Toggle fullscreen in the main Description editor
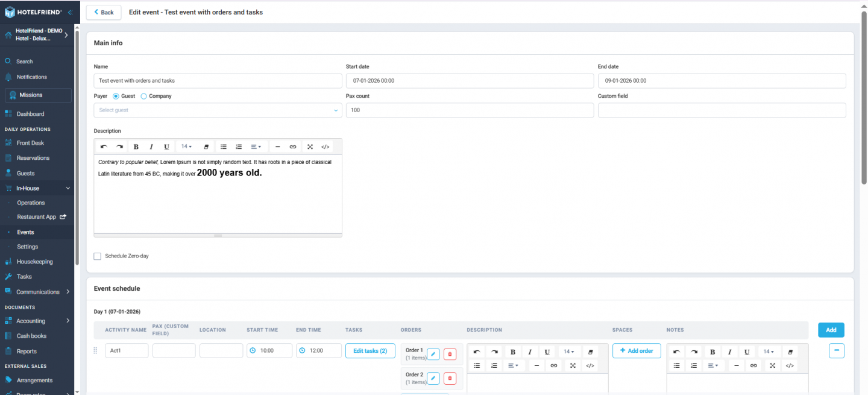Screen dimensions: 868x395 click(310, 147)
